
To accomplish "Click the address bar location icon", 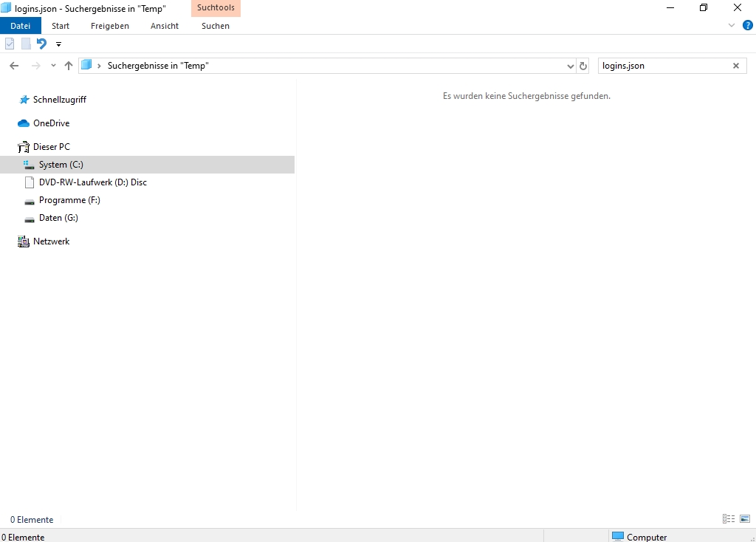I will pos(86,65).
